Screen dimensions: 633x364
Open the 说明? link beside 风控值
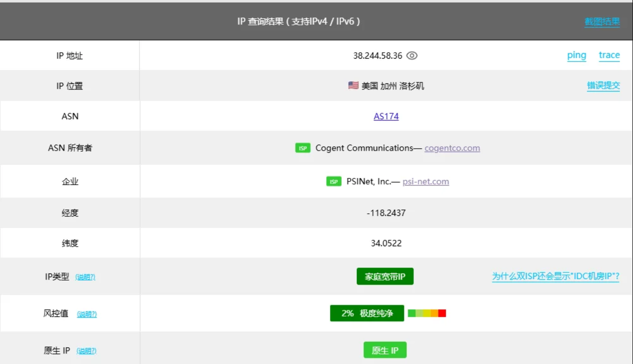click(x=86, y=313)
